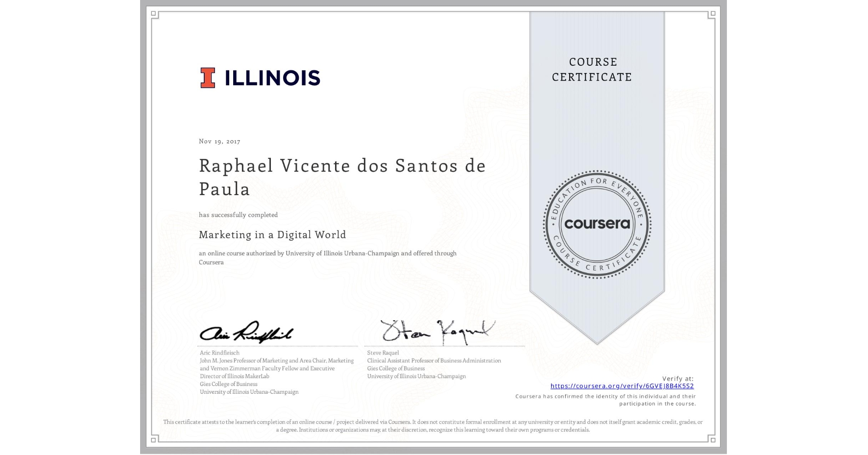Click 'COURSE CERTIFICATE' ribbon heading

click(x=592, y=69)
